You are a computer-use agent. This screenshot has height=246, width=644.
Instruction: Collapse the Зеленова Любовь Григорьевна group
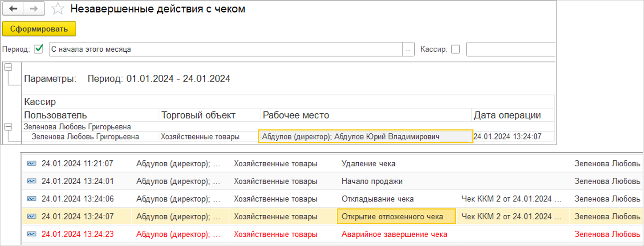tap(8, 127)
